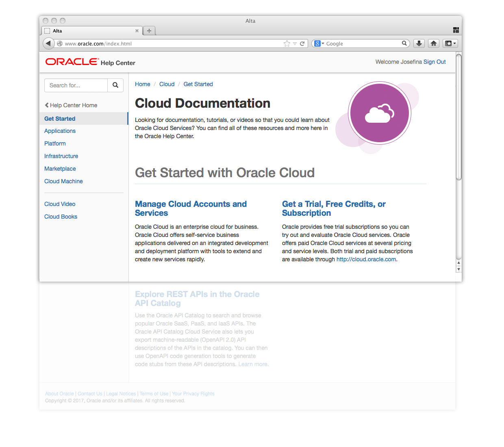Open a new tab with the plus button

[149, 31]
